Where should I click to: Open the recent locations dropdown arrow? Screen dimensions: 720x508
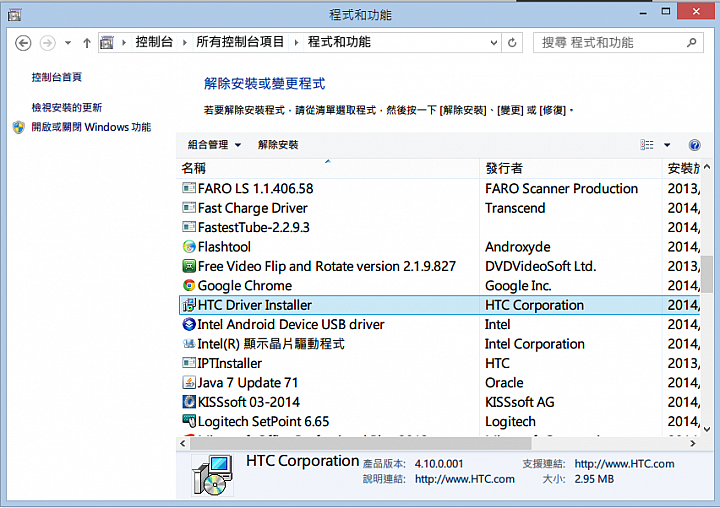(68, 43)
